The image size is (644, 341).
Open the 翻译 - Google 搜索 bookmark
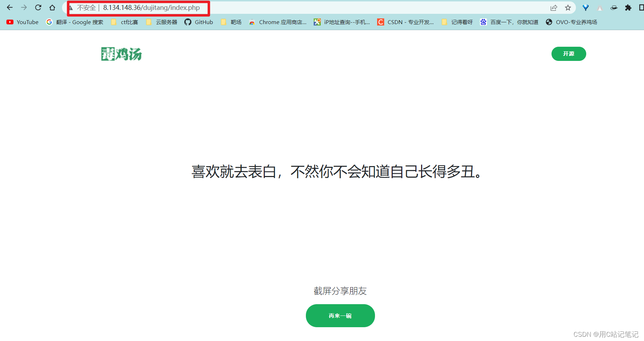click(75, 22)
